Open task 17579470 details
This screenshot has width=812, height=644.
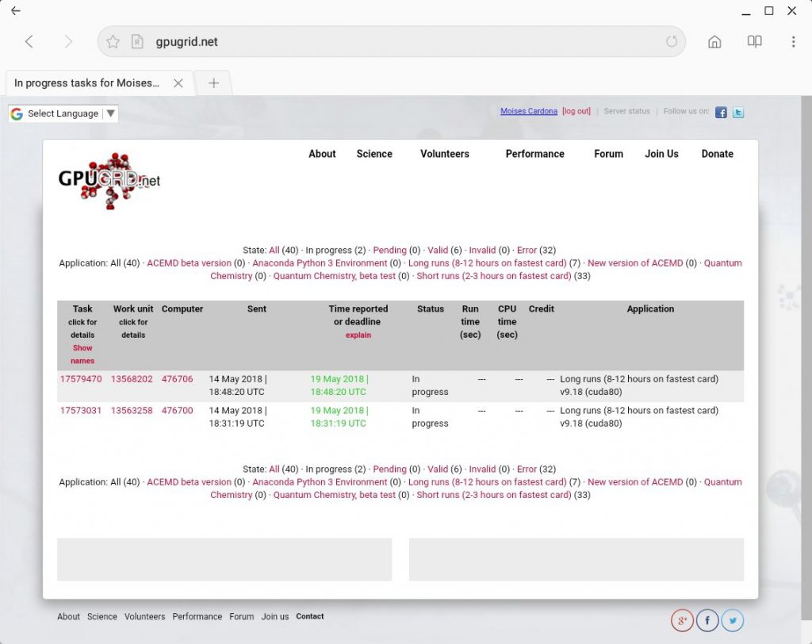click(x=81, y=379)
